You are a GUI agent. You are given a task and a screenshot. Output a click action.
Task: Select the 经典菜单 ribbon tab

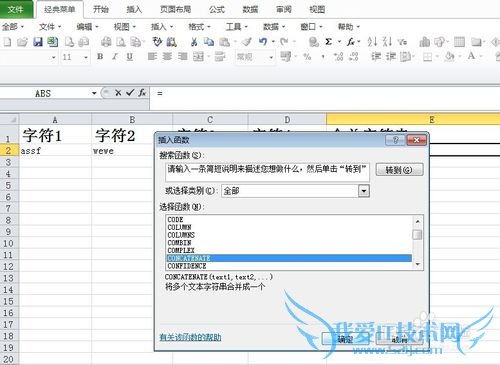click(60, 9)
